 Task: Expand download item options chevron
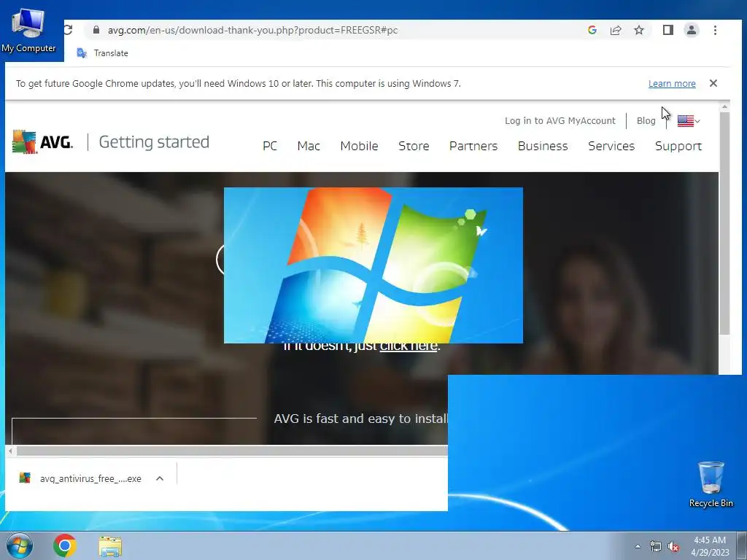coord(160,478)
